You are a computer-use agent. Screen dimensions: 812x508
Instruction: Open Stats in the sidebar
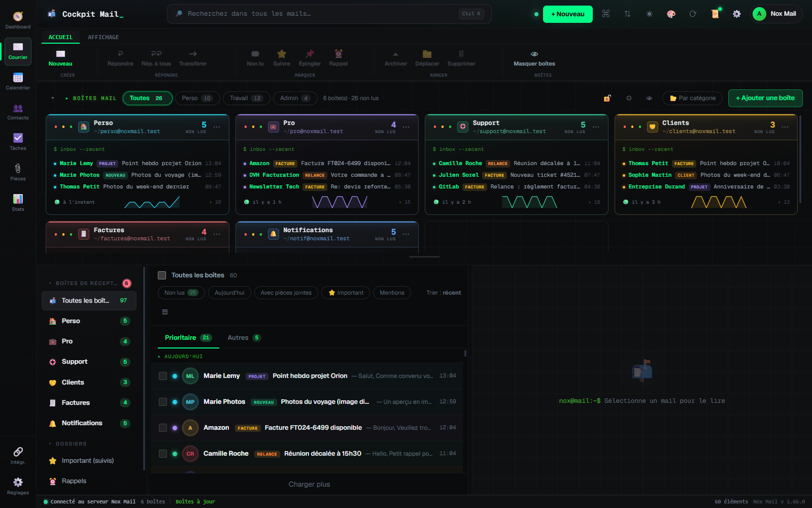click(18, 203)
